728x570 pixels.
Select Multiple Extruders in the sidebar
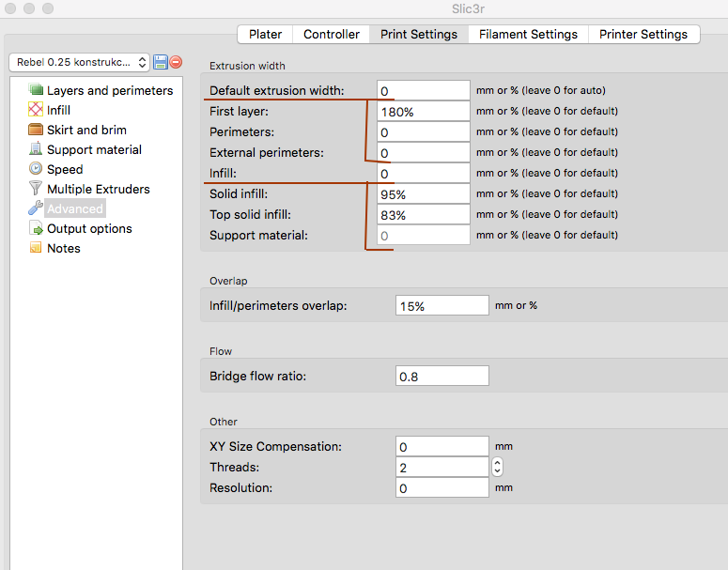pyautogui.click(x=98, y=189)
